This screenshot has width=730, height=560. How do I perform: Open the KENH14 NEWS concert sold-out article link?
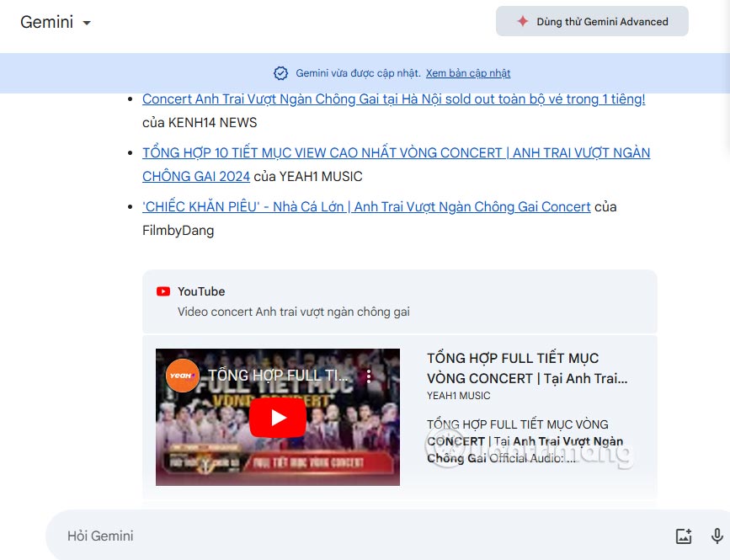pos(392,99)
